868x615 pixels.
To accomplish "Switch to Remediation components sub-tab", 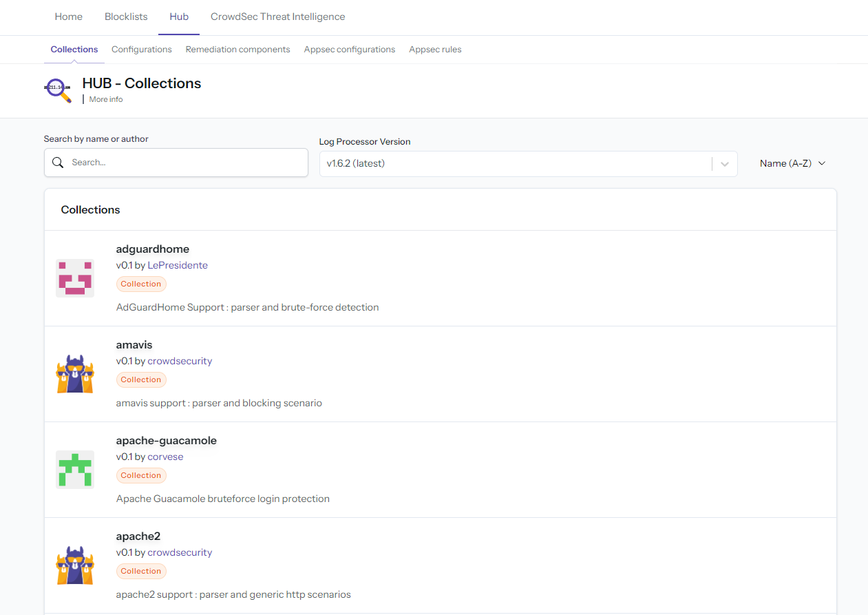I will (x=238, y=50).
